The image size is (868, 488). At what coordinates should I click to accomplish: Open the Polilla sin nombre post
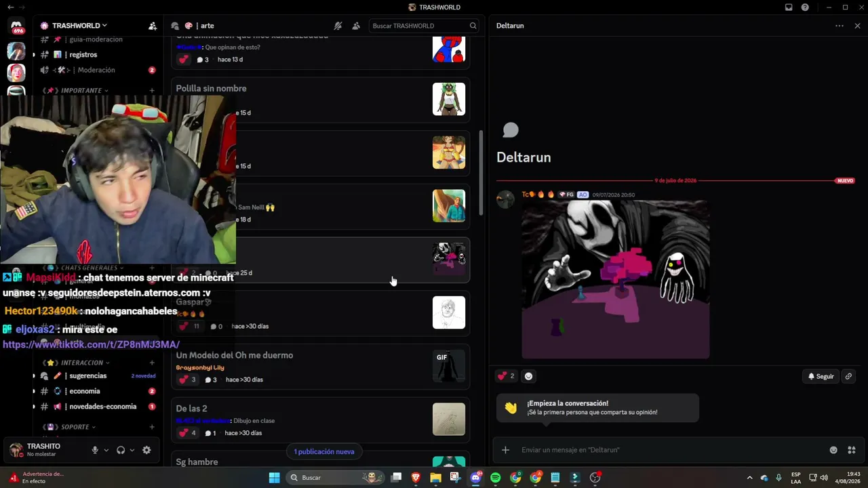tap(321, 99)
